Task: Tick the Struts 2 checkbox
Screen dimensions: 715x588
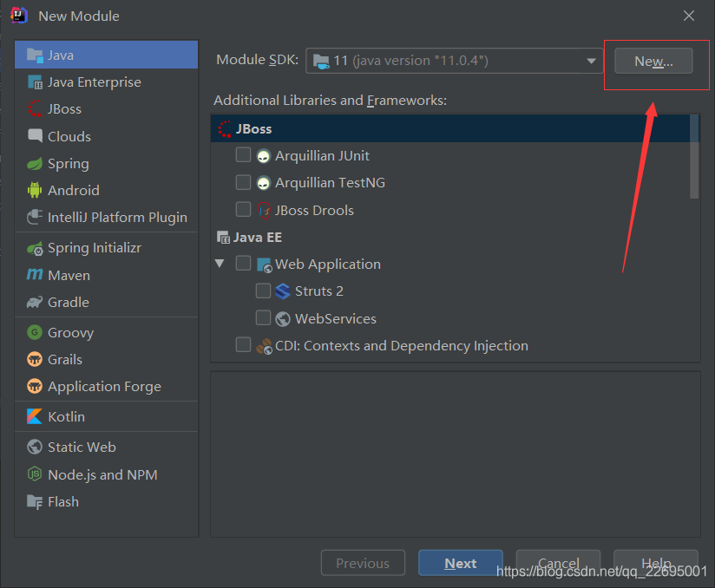Action: 263,291
